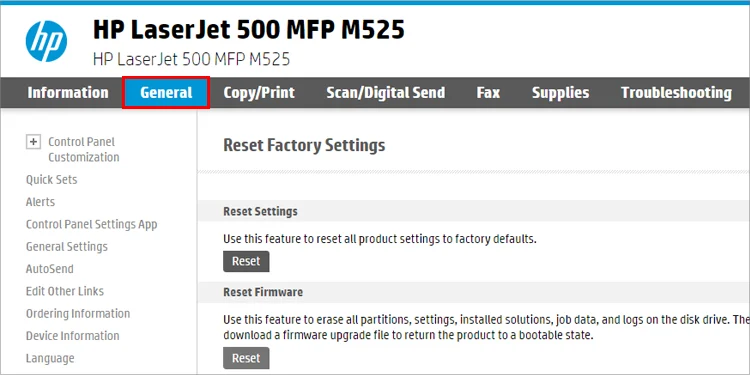Open the Information tab

[x=68, y=92]
